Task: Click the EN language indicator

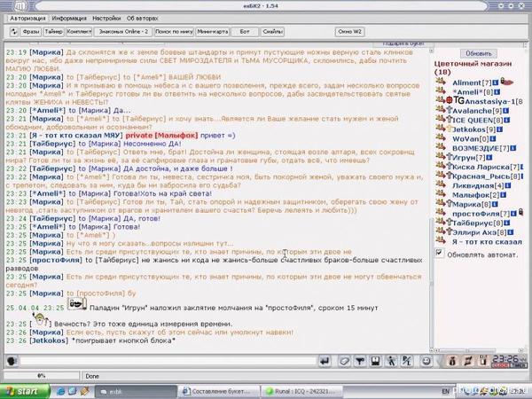Action: [x=447, y=392]
